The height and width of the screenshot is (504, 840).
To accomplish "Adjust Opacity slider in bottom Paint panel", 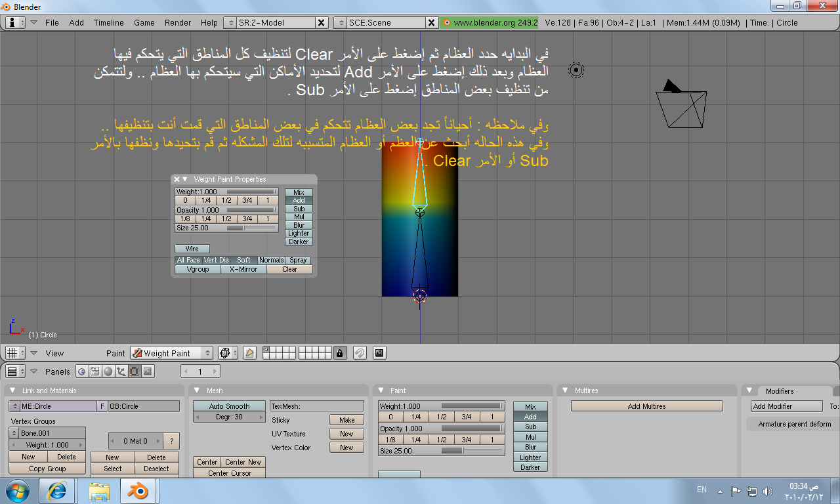I will coord(442,429).
